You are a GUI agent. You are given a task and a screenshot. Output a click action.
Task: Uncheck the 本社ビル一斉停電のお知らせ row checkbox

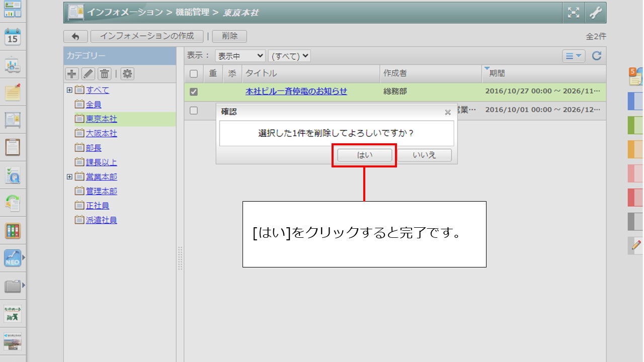point(194,92)
